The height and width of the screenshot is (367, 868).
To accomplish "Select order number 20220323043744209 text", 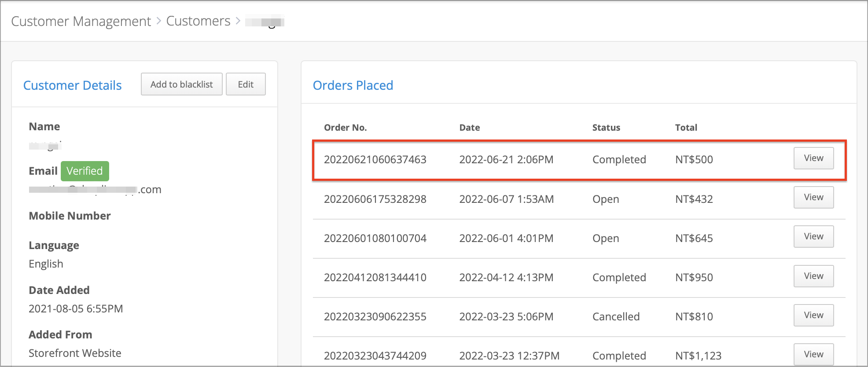I will click(x=375, y=356).
